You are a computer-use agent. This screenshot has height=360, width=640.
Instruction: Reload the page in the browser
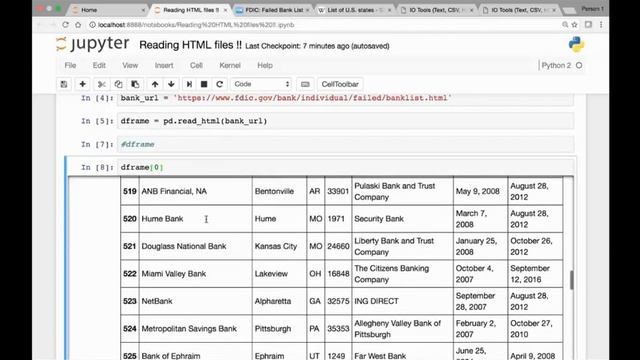(65, 25)
